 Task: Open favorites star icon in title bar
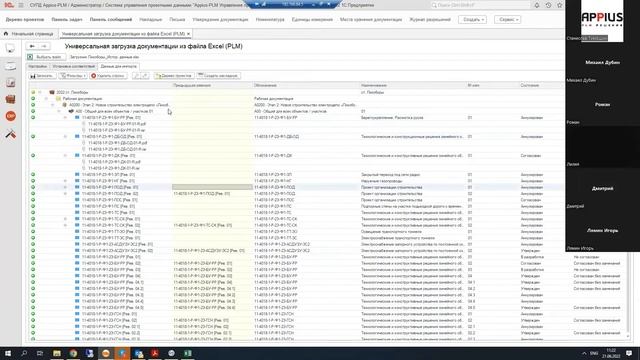560,5
